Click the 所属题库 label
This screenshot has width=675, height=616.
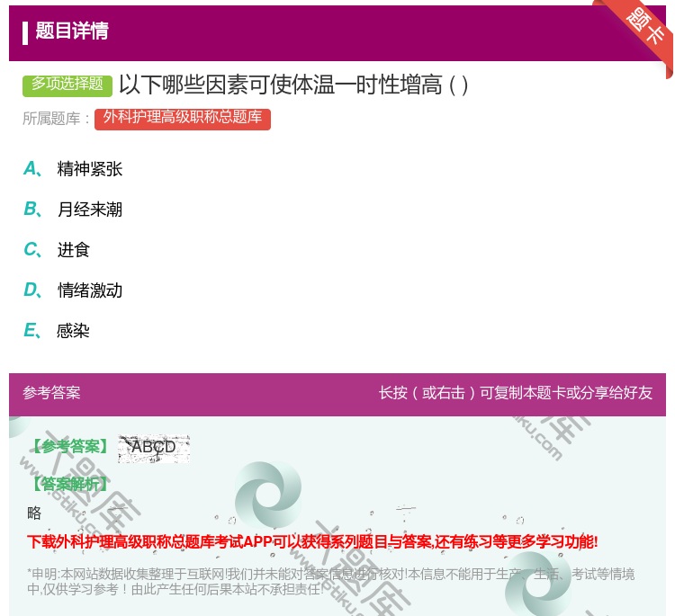(57, 119)
